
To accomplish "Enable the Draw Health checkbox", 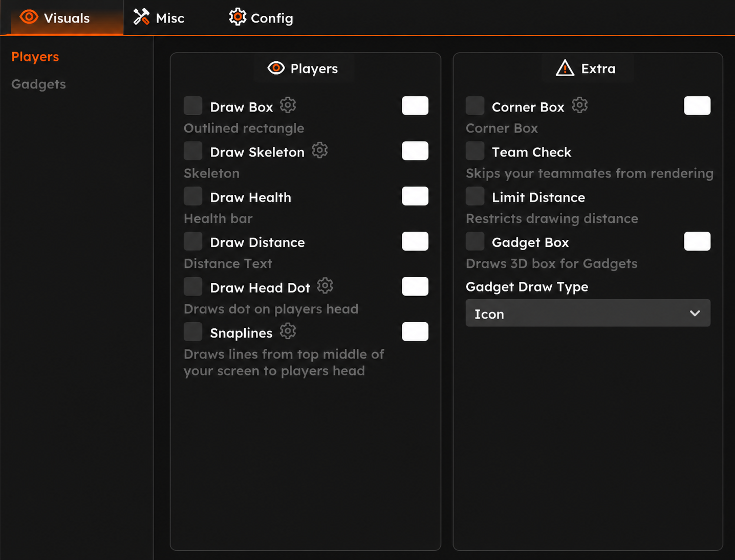I will point(193,196).
